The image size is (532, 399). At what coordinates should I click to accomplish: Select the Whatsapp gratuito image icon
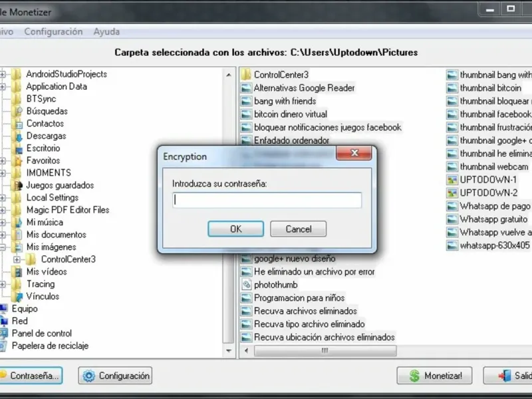click(452, 219)
